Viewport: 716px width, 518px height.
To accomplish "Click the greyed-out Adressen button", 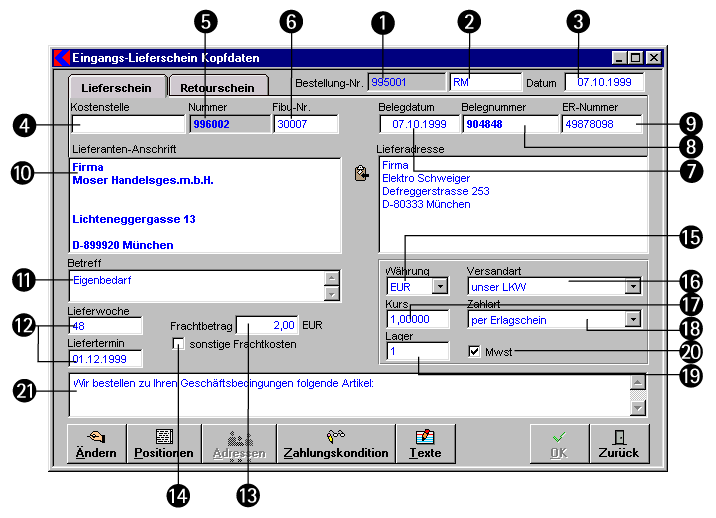I will 239,444.
